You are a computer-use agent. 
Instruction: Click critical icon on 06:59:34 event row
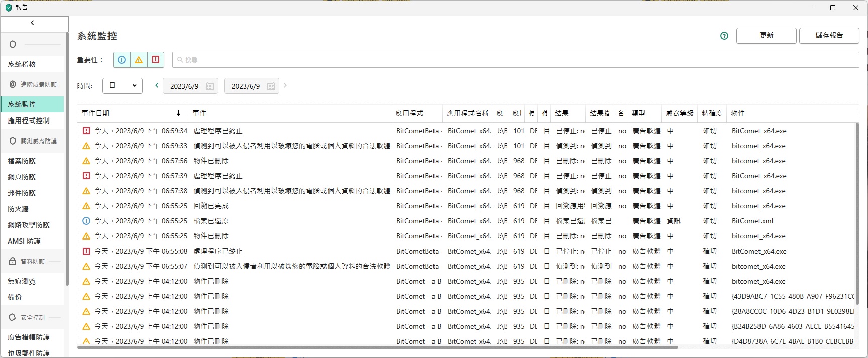86,131
